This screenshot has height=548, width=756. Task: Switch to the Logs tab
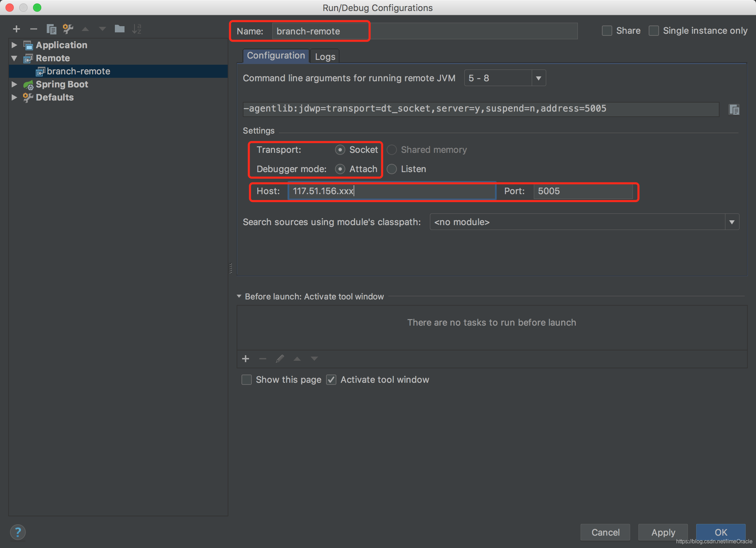point(325,57)
